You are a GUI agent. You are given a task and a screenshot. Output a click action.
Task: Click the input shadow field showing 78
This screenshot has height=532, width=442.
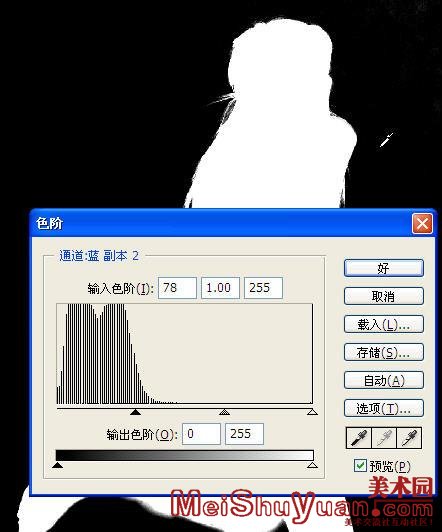point(177,288)
